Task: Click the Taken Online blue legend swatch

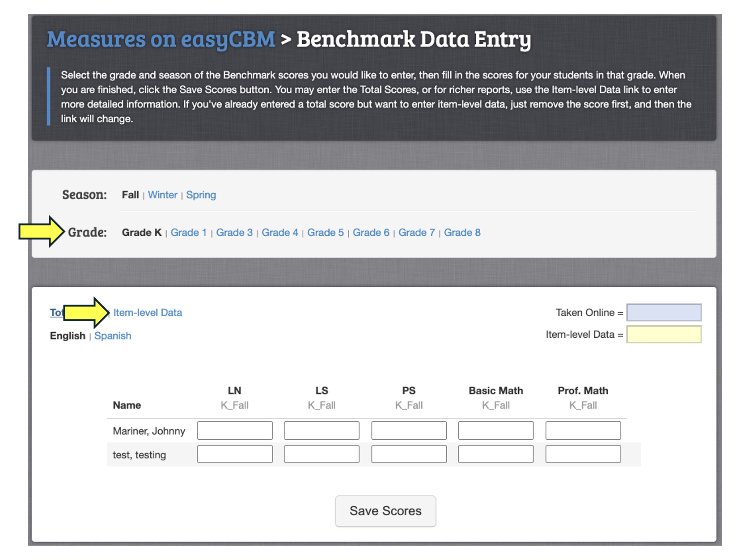Action: (664, 313)
